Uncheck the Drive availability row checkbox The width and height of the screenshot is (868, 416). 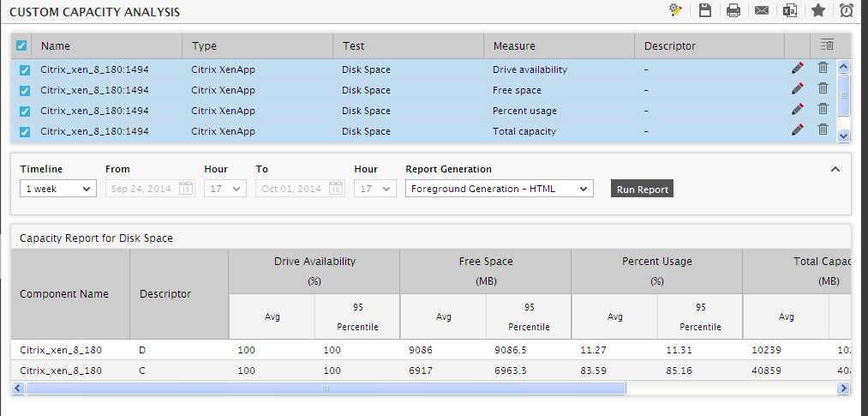[x=25, y=70]
